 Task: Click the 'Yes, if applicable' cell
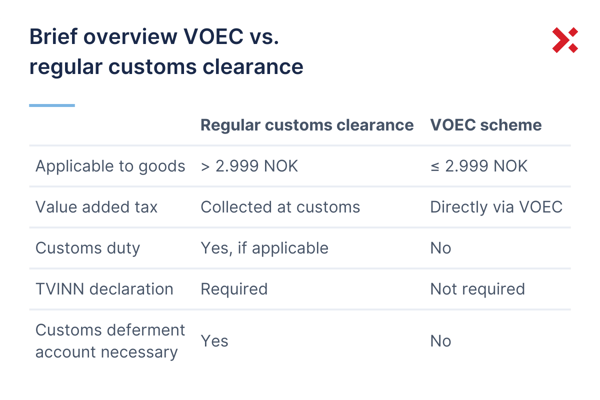pos(264,248)
